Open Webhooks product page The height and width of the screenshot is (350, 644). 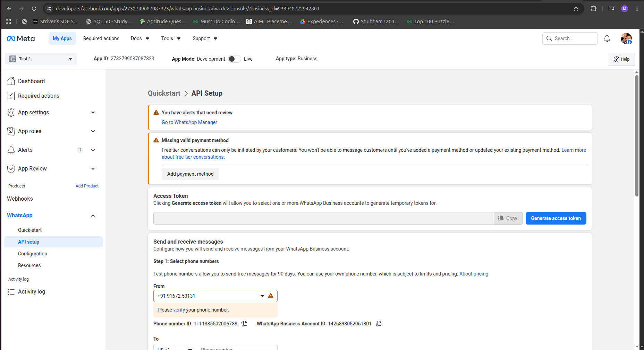pos(20,199)
